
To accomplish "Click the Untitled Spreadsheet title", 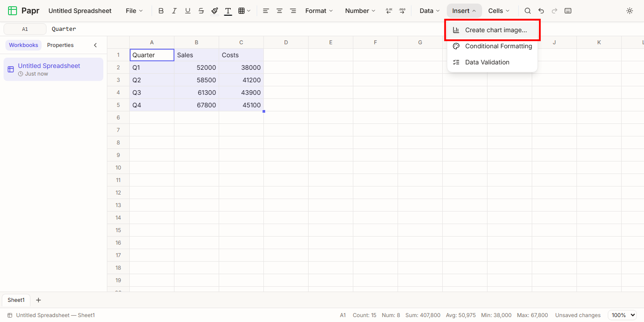I will (x=80, y=11).
